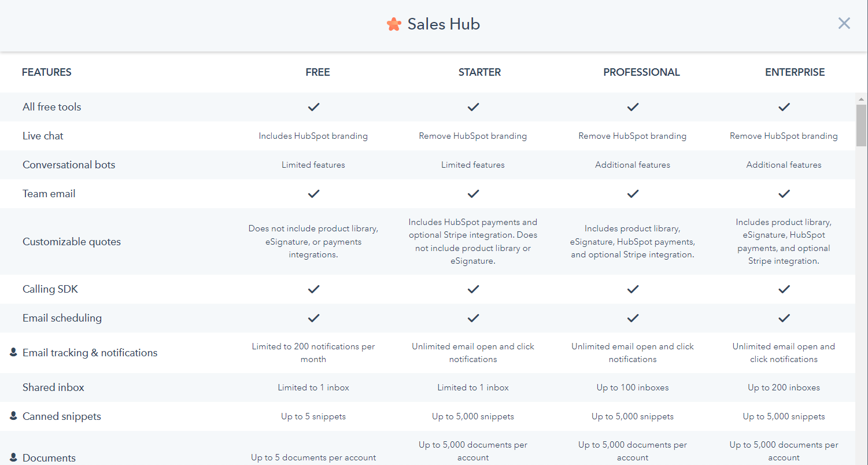Click the orange Sales Hub logo icon
Image resolution: width=868 pixels, height=465 pixels.
pyautogui.click(x=394, y=24)
